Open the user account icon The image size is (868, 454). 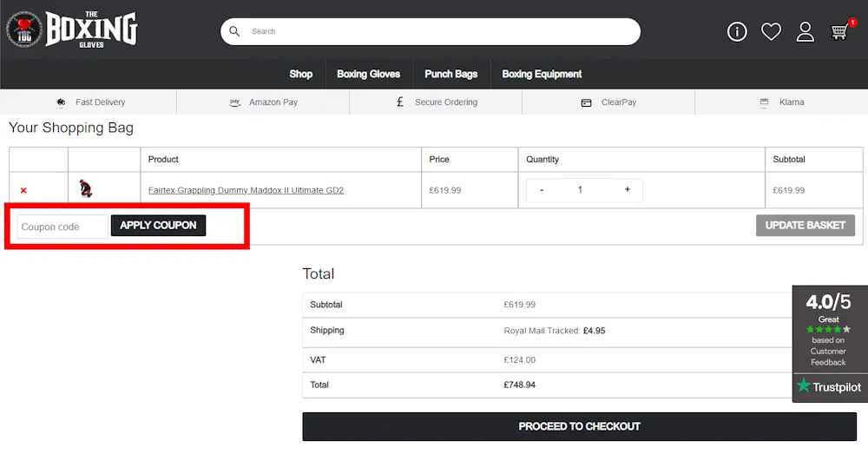(805, 31)
